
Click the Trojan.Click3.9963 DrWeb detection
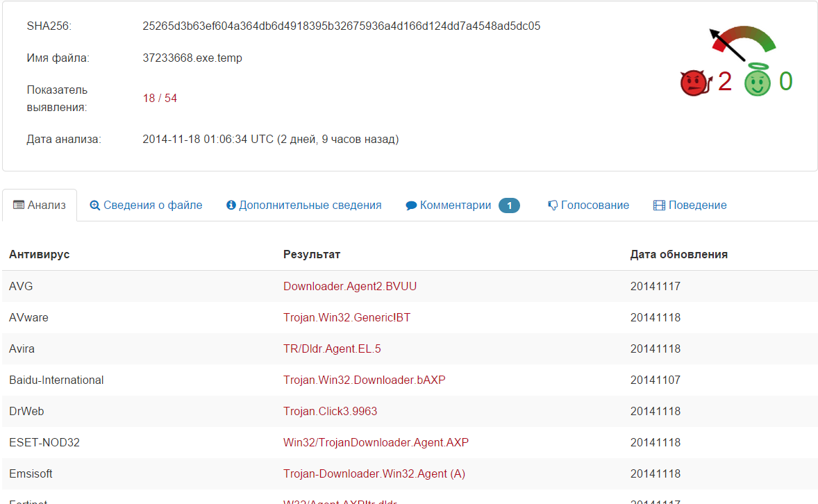click(x=330, y=411)
